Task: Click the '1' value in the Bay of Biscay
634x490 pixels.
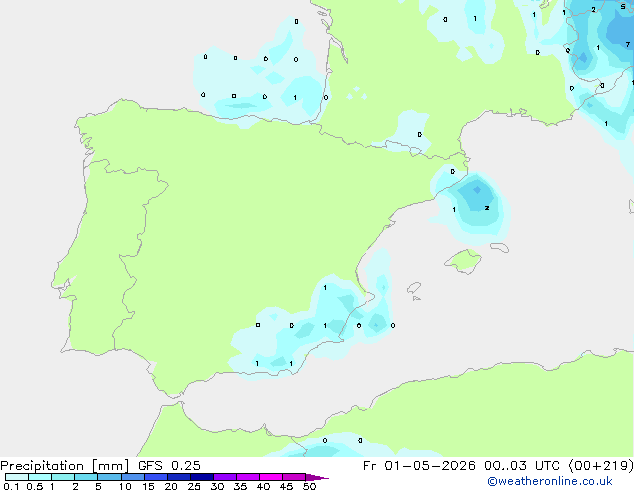Action: 295,97
